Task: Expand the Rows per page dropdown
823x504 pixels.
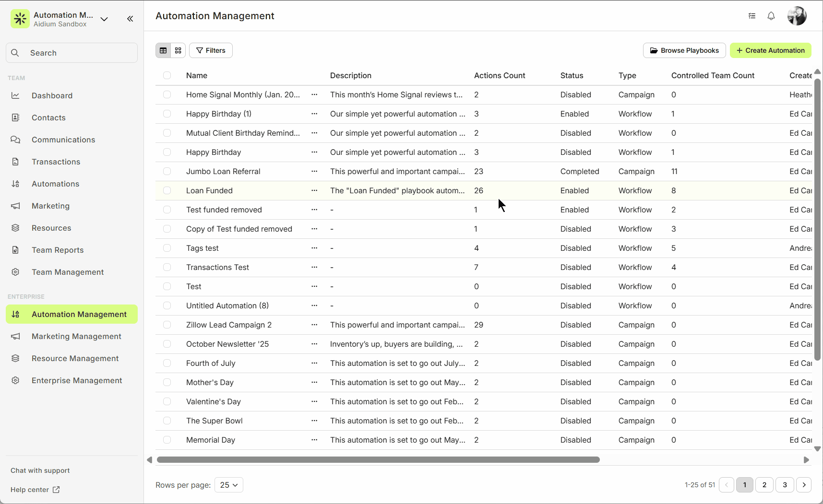Action: [229, 485]
